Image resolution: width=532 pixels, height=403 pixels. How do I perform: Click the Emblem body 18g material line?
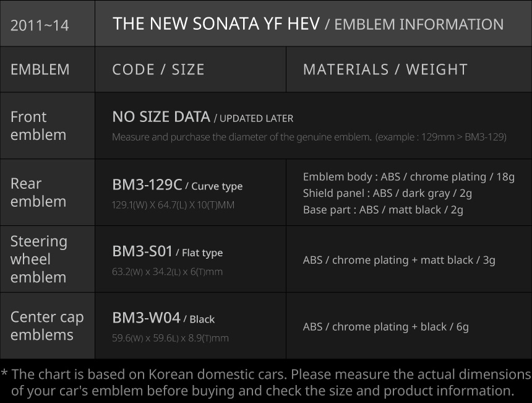[408, 177]
